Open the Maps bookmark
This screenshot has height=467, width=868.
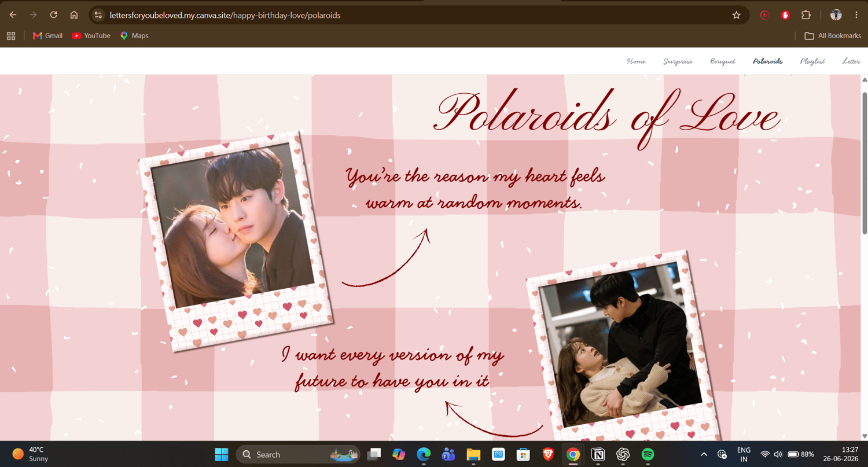(x=134, y=36)
